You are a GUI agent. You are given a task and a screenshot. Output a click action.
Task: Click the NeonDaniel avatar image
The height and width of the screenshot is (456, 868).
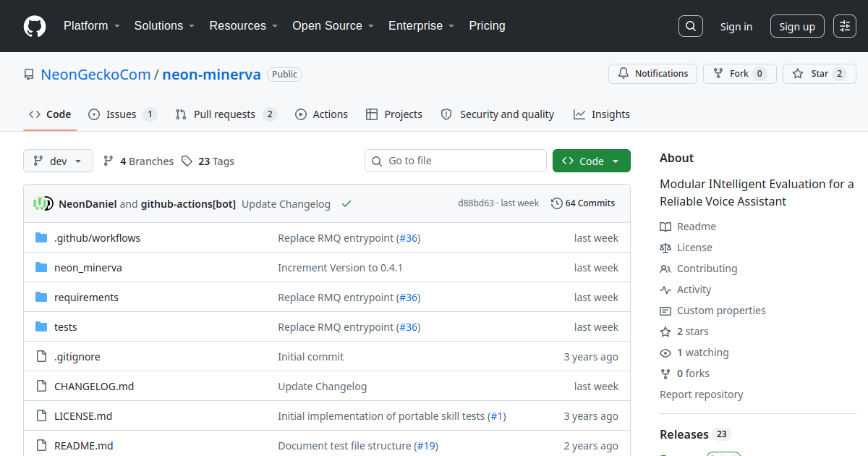point(41,204)
